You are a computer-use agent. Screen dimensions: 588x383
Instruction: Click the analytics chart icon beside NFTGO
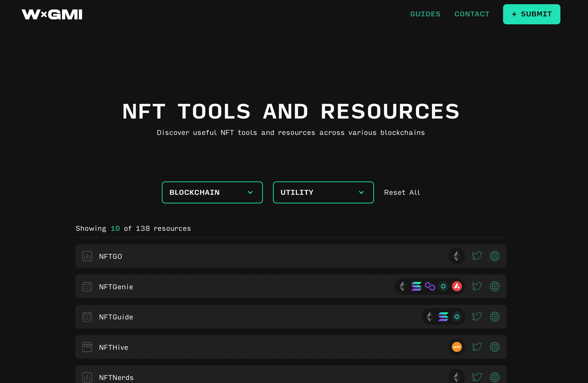(87, 256)
